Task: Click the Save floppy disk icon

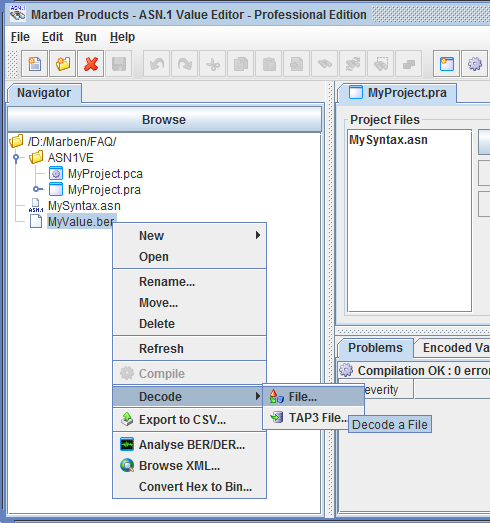Action: pos(119,64)
